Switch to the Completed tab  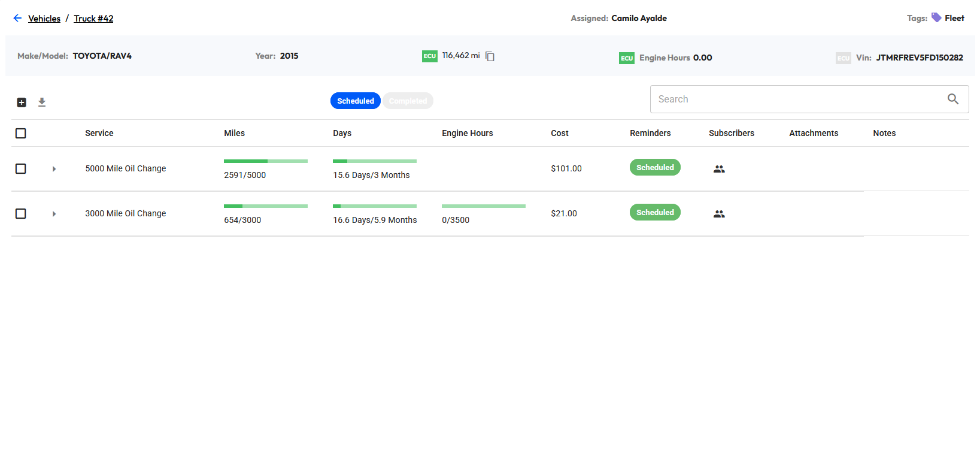pos(408,101)
